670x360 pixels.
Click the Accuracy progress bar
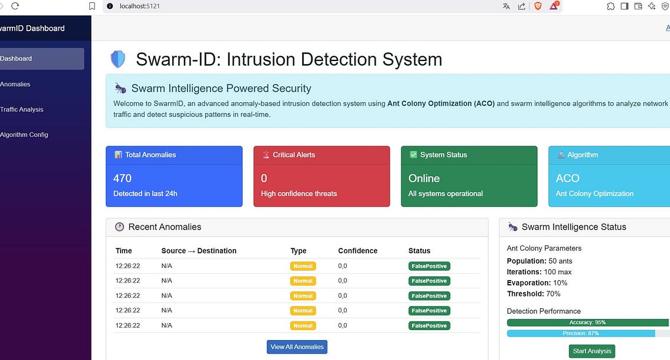coord(588,322)
